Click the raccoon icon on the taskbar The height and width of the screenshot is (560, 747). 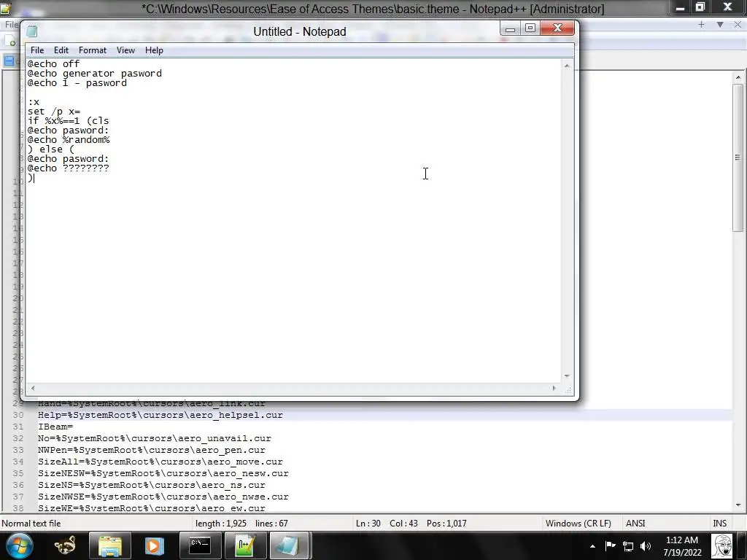(x=65, y=545)
